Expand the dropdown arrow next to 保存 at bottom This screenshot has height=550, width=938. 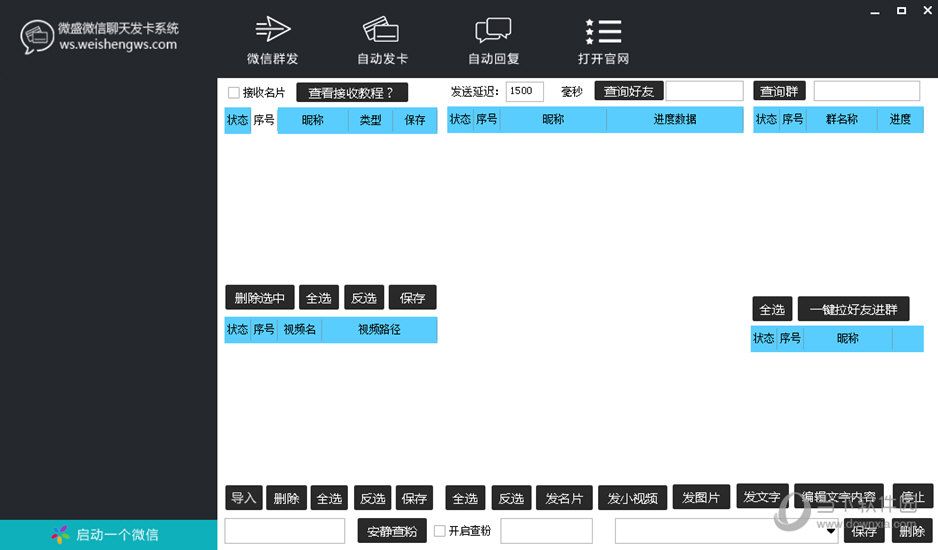[832, 532]
